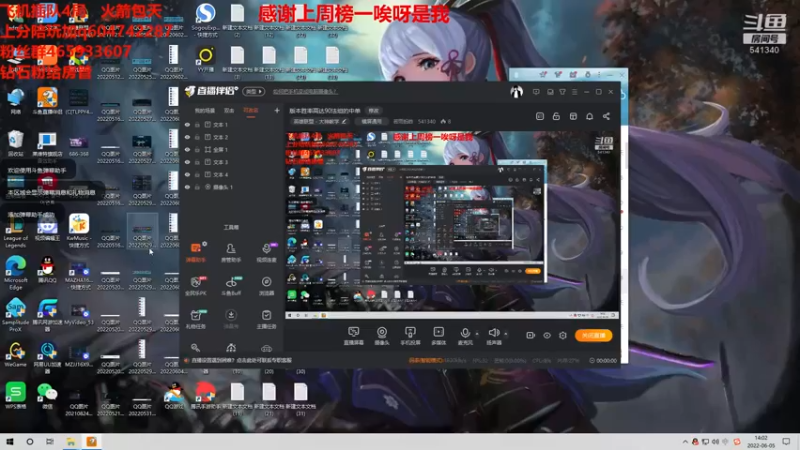Screen dimensions: 800x450
Task: Toggle lock on 摄像头 1 source
Action: click(197, 187)
